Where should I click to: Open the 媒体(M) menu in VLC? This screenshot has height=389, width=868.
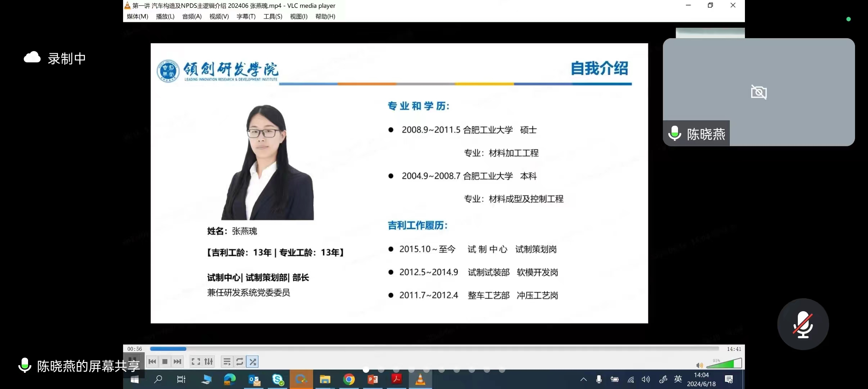tap(137, 16)
